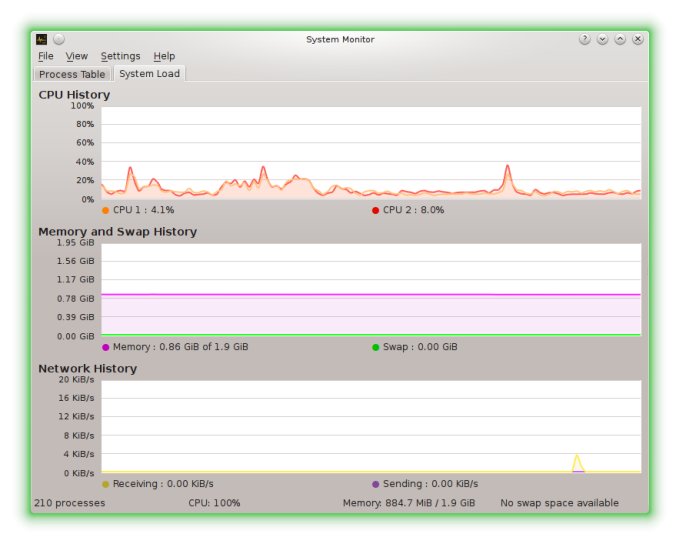680x544 pixels.
Task: Close the System Monitor window
Action: pyautogui.click(x=638, y=39)
